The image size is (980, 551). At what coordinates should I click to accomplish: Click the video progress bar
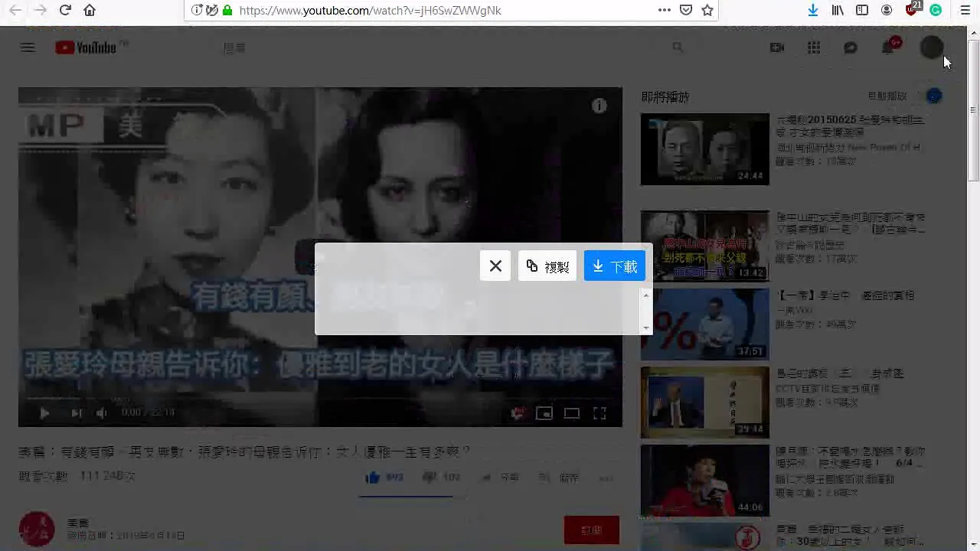click(320, 398)
